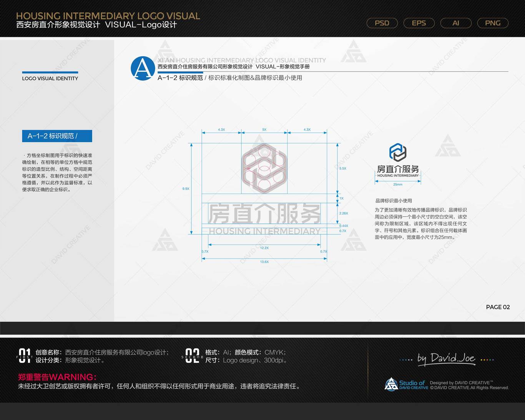Click the A-1-2 标识规范 section heading under the blue line
Screen dimensions: 525x420
tap(180, 78)
